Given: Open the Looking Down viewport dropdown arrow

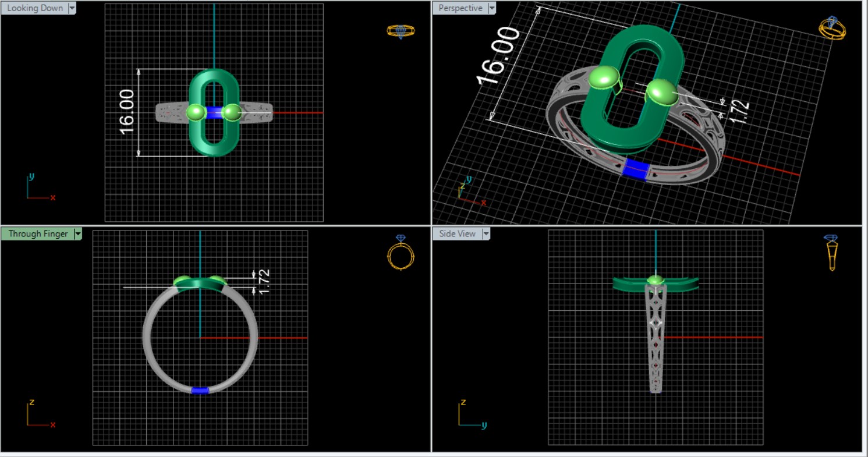Looking at the screenshot, I should [72, 8].
